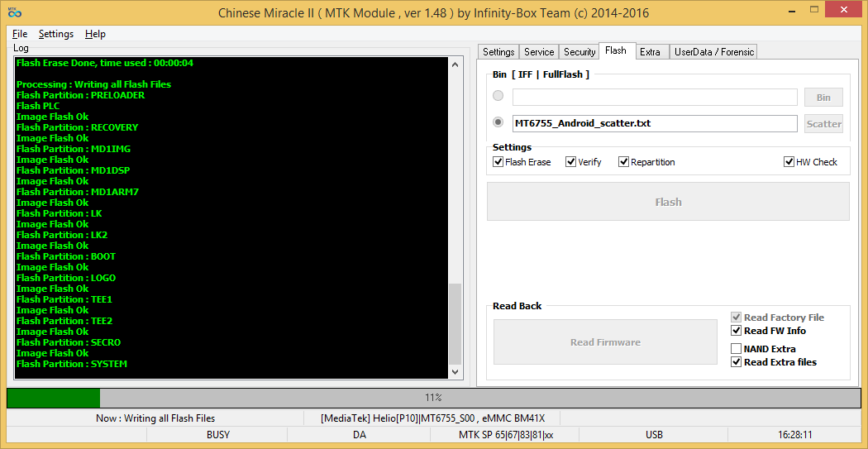
Task: Toggle the Verify checkbox
Action: pos(584,162)
